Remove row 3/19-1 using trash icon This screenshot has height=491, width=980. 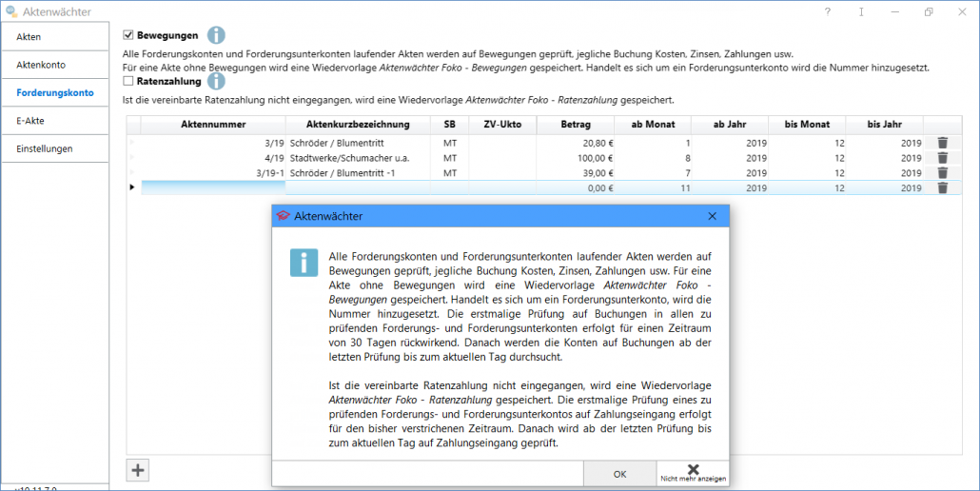coord(942,173)
